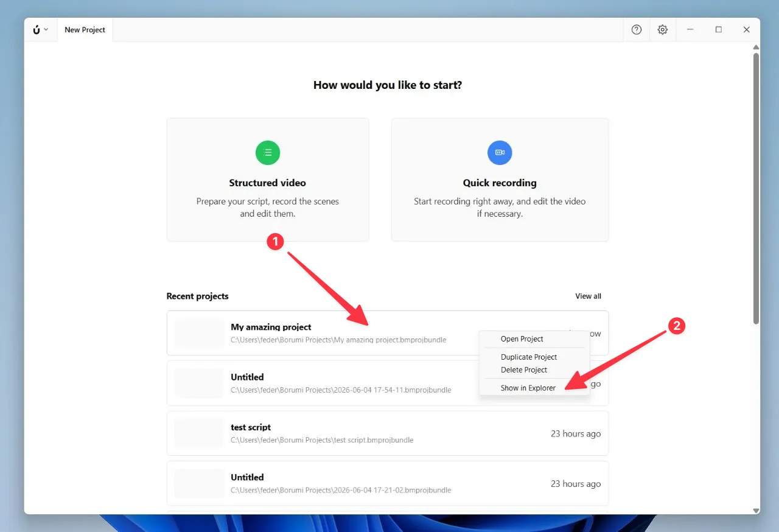Click "23 hours ago" in test script row
Viewport: 779px width, 532px height.
[576, 434]
